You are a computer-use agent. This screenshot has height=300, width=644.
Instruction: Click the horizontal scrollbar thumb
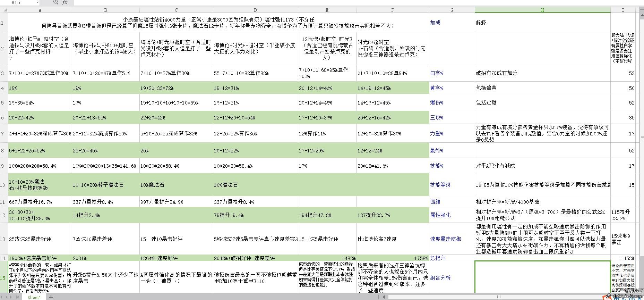[x=499, y=297]
